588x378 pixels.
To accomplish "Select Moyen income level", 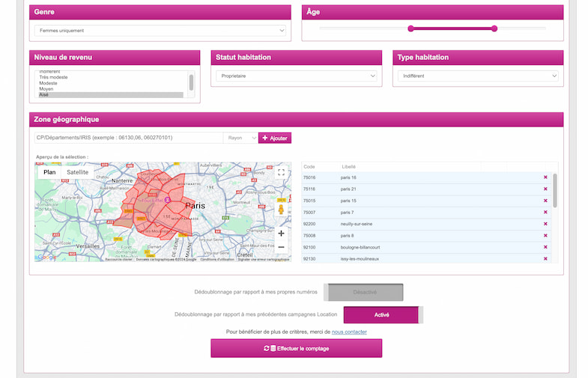I will pyautogui.click(x=111, y=89).
